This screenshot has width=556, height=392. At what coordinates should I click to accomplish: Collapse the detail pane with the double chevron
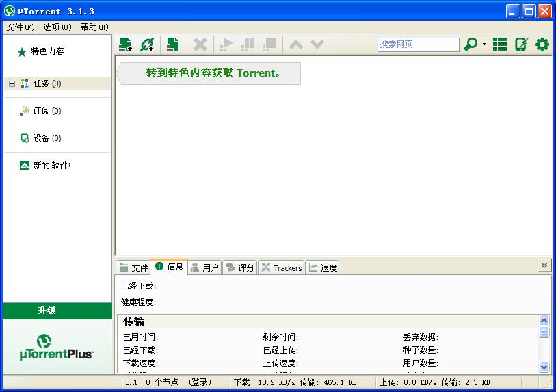click(544, 265)
